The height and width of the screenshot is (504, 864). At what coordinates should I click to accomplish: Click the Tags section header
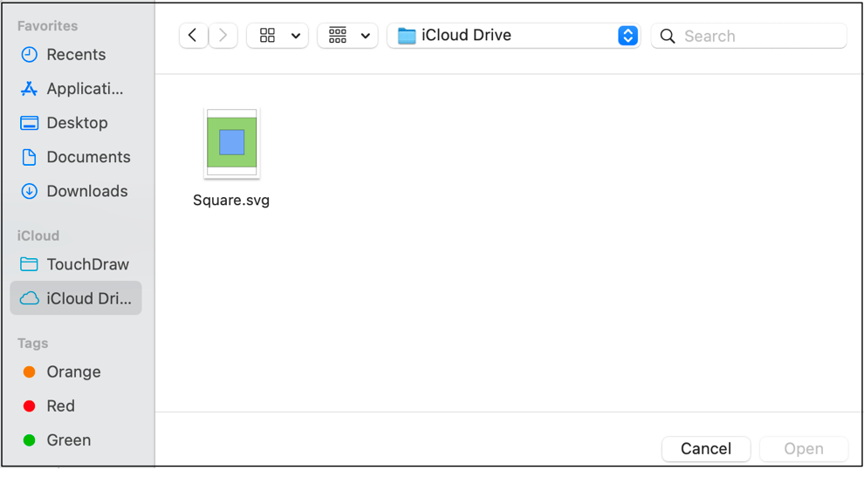point(32,344)
